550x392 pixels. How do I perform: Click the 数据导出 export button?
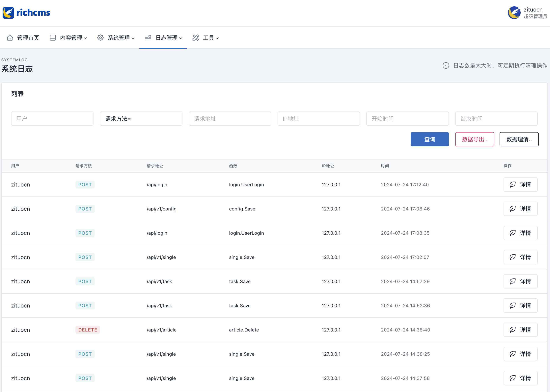[475, 139]
